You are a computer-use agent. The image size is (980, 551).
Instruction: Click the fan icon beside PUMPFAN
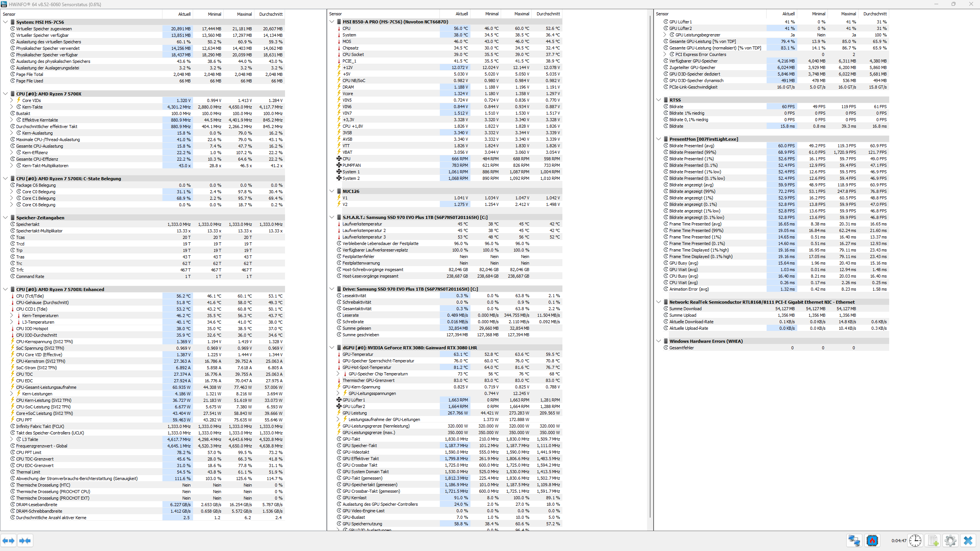point(339,165)
